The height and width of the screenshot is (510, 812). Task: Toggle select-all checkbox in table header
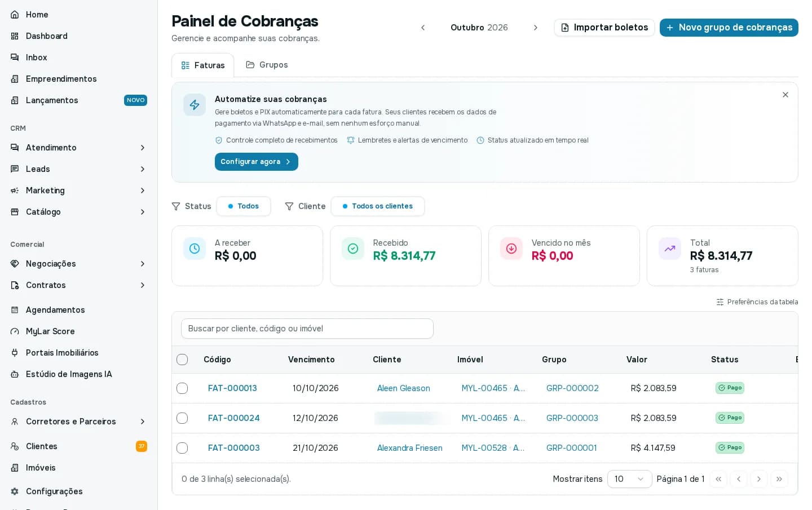[x=182, y=360]
